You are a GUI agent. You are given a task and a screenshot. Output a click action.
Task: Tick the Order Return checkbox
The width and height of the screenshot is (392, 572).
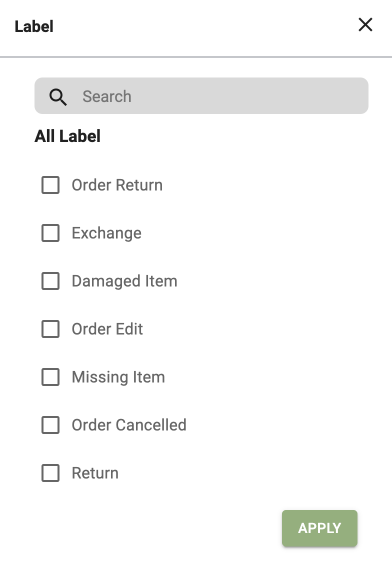click(50, 185)
